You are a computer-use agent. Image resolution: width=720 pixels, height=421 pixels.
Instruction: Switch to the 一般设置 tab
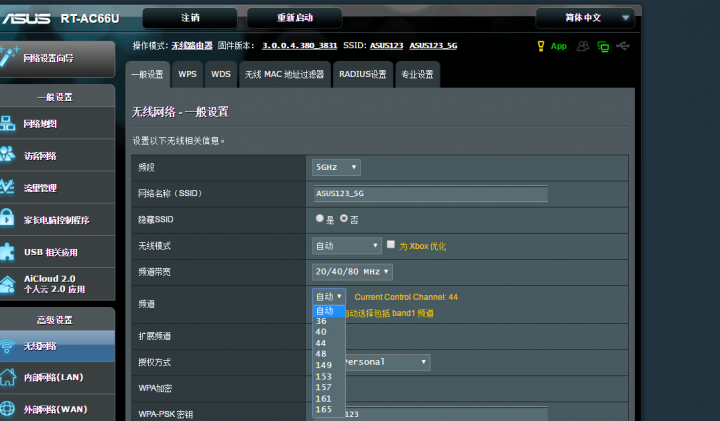[x=147, y=74]
